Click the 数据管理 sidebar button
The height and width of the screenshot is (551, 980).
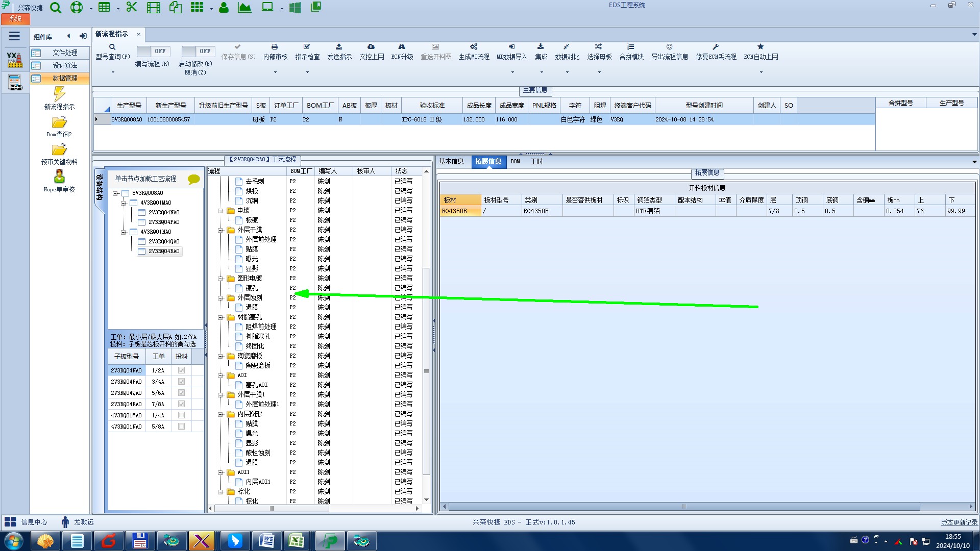coord(65,78)
